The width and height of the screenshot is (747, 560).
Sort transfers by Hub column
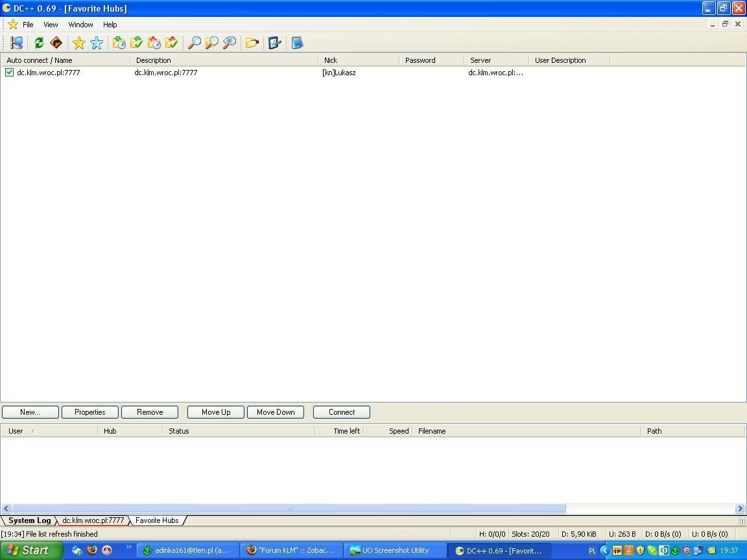(x=130, y=431)
